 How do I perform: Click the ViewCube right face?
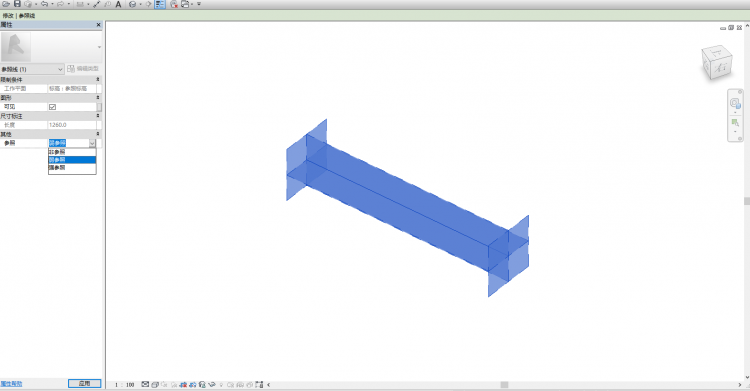coord(721,67)
